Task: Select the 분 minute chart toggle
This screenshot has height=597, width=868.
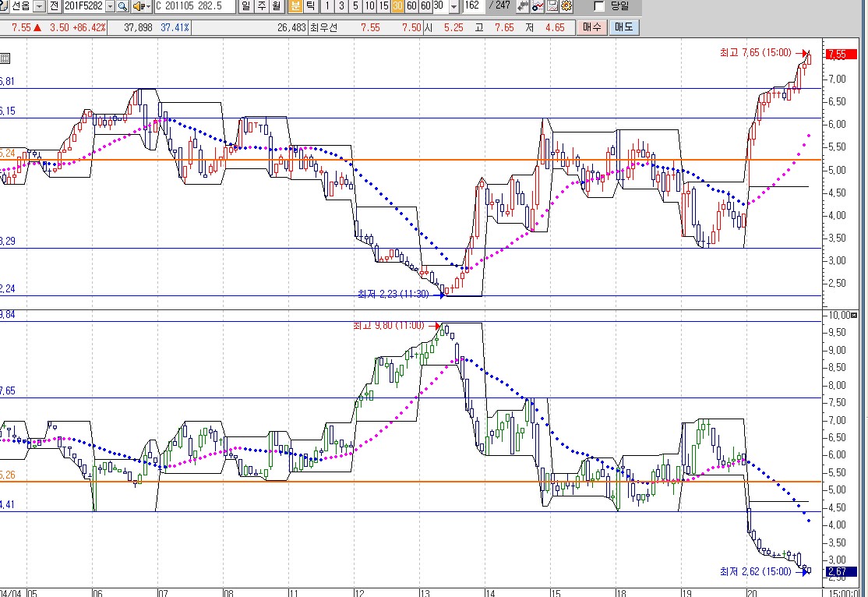Action: pyautogui.click(x=295, y=6)
